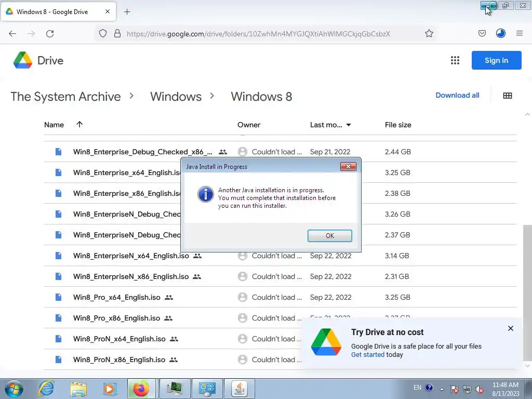
Task: Click file icon of Win8_Pro_x64_English.iso
Action: 58,297
